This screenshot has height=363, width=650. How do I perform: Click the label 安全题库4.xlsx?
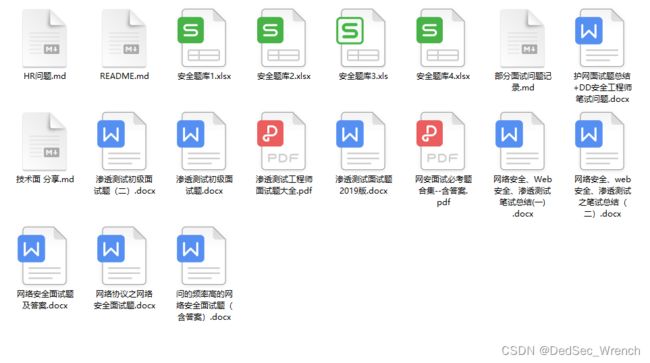click(443, 76)
